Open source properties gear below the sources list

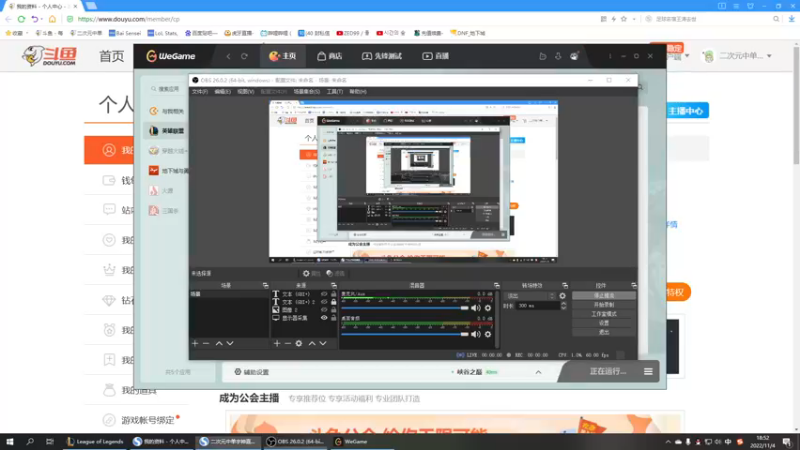(299, 343)
